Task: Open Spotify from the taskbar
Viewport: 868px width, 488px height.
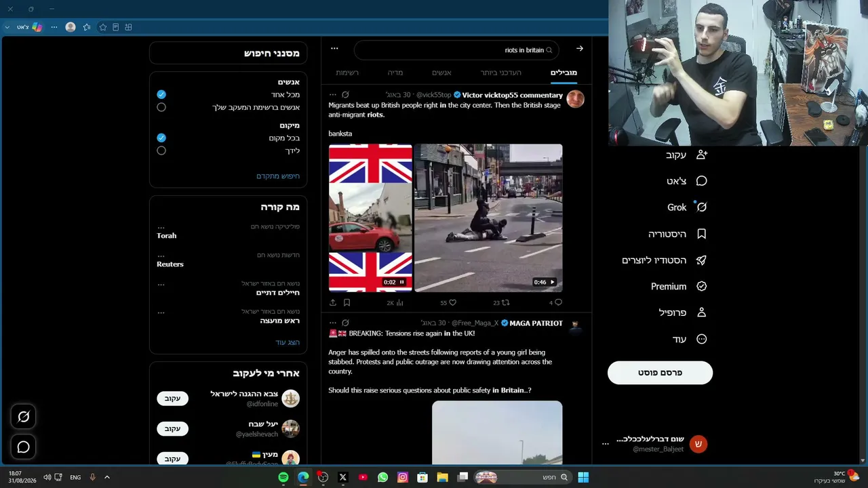Action: pos(283,477)
